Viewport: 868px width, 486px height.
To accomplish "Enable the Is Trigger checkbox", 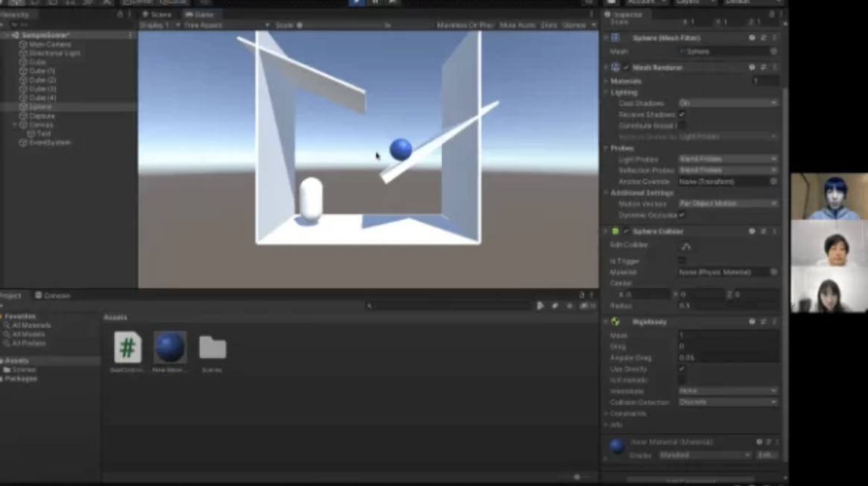I will (681, 260).
